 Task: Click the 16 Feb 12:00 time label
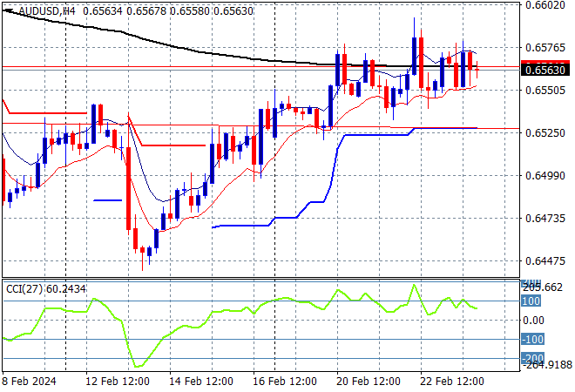[x=285, y=382]
